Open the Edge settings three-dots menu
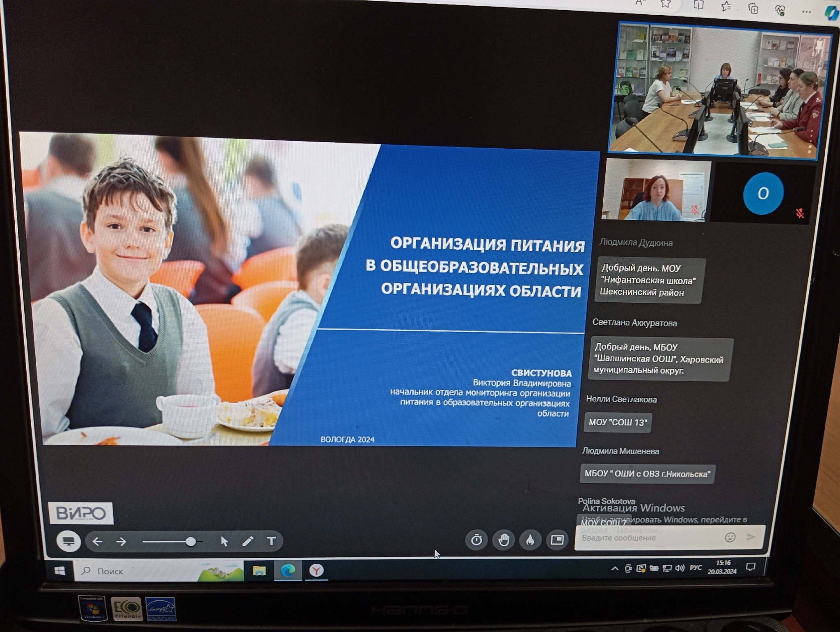Viewport: 840px width, 632px height. (806, 12)
